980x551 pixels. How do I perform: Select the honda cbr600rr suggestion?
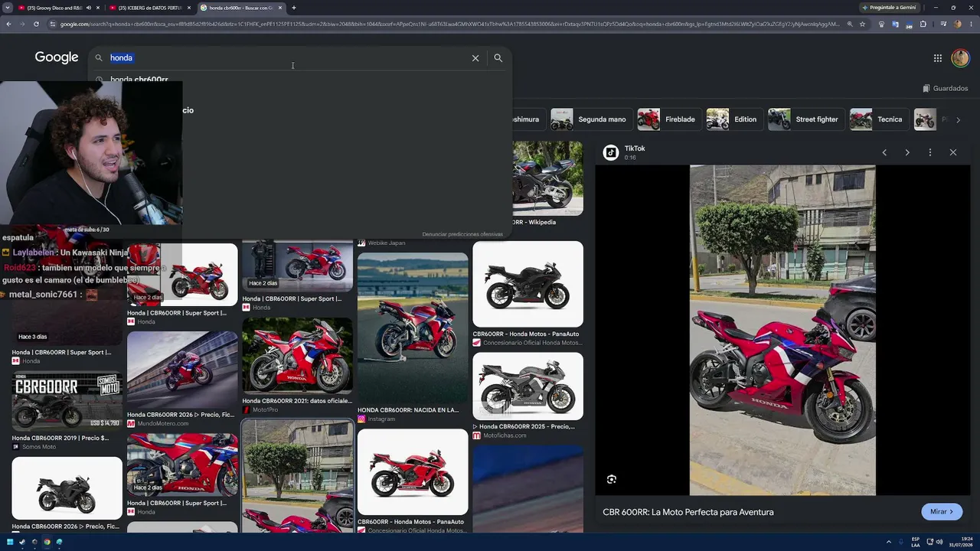[139, 80]
